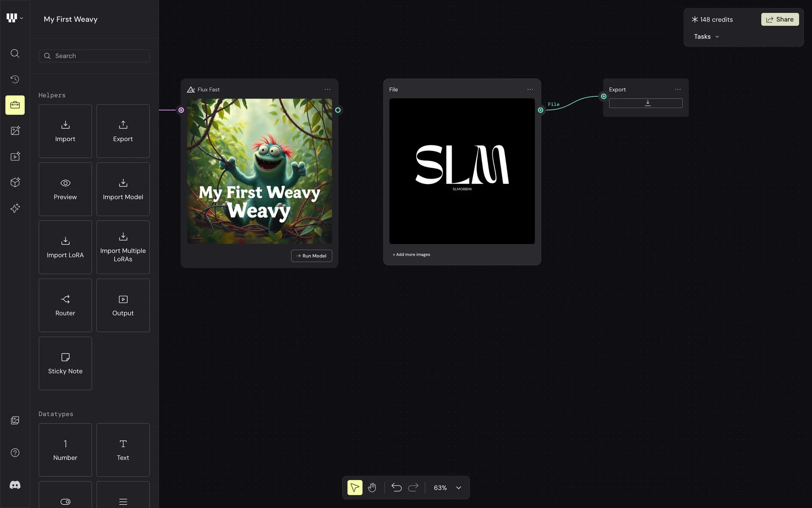
Task: Expand the Tasks dropdown
Action: [706, 37]
